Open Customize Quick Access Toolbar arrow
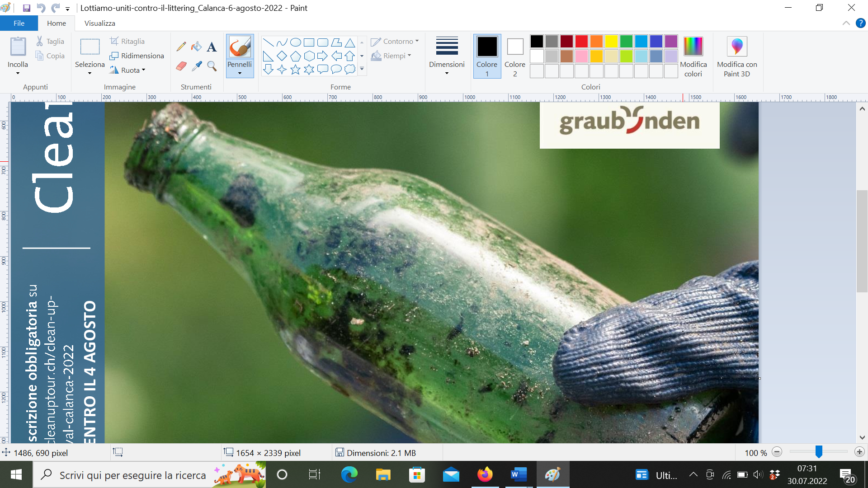The image size is (868, 488). click(x=68, y=9)
